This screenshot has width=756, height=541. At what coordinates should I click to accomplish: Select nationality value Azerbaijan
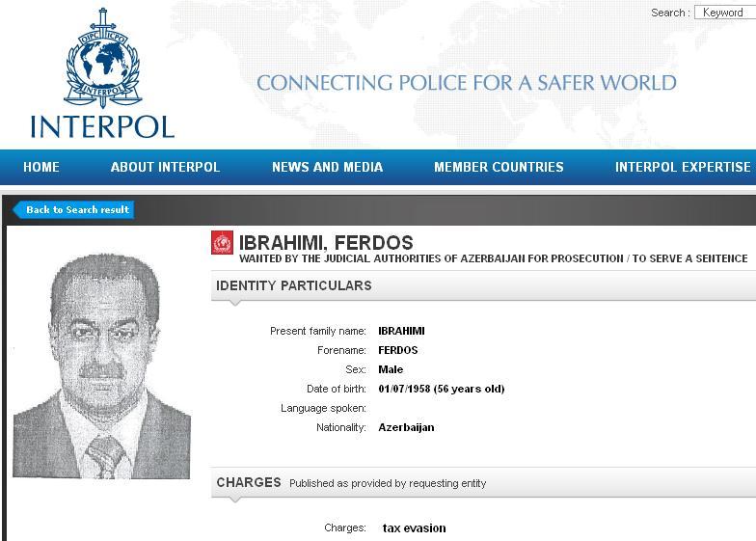[x=406, y=427]
